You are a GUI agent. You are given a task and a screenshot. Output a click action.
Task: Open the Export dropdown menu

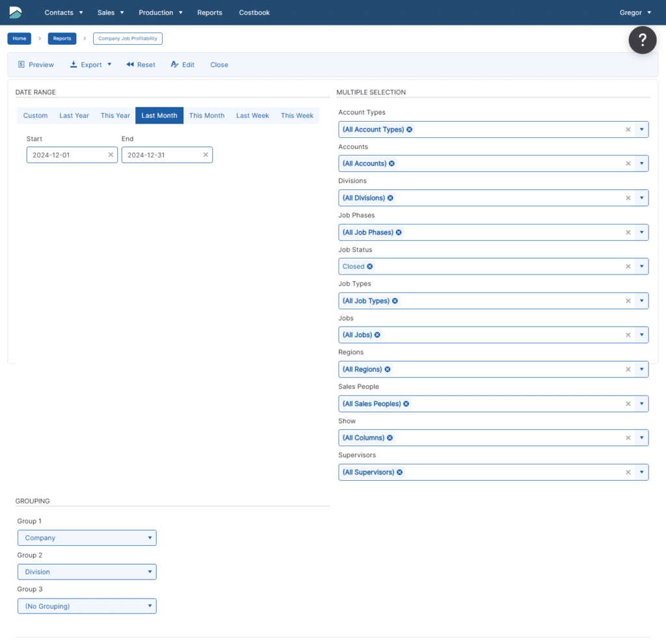[91, 64]
